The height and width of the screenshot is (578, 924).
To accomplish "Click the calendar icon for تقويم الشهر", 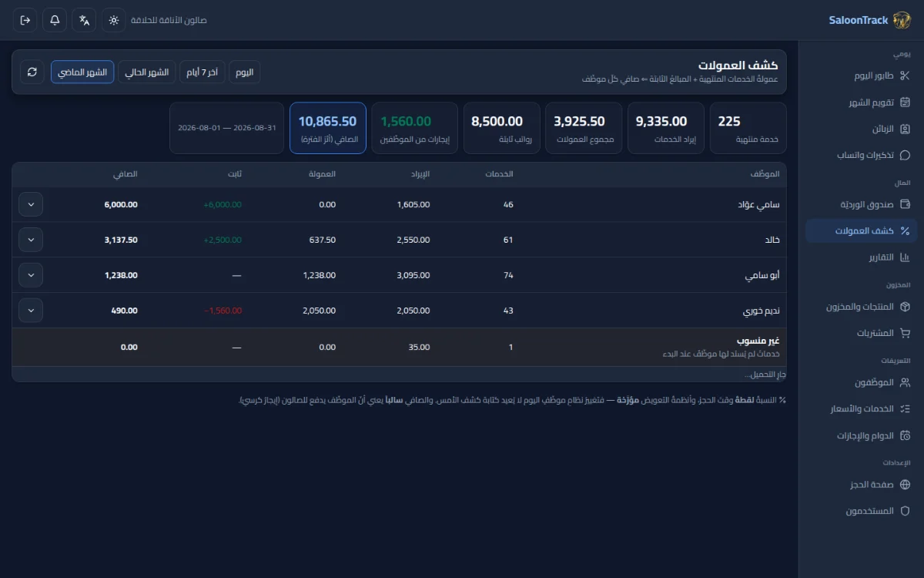I will (905, 102).
